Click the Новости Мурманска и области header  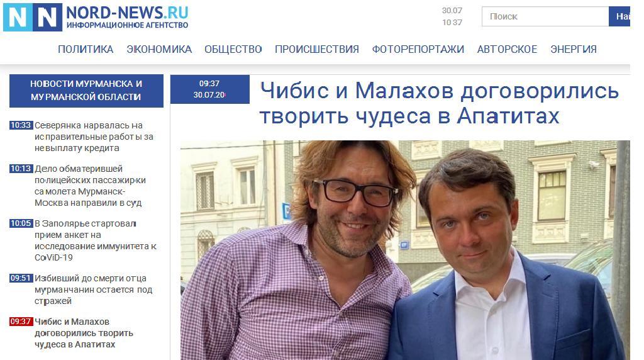click(x=86, y=91)
